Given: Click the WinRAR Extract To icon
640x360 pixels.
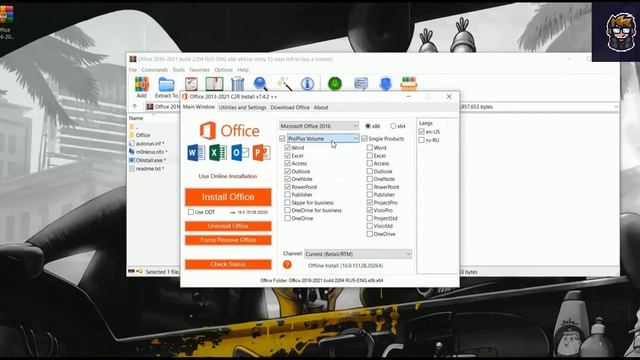Looking at the screenshot, I should click(167, 84).
